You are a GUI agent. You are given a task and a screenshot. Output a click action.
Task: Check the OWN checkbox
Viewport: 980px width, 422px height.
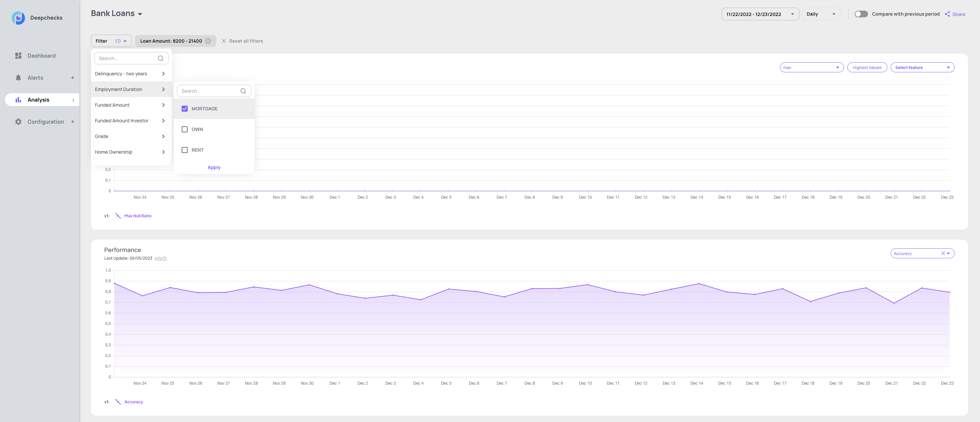pos(185,129)
